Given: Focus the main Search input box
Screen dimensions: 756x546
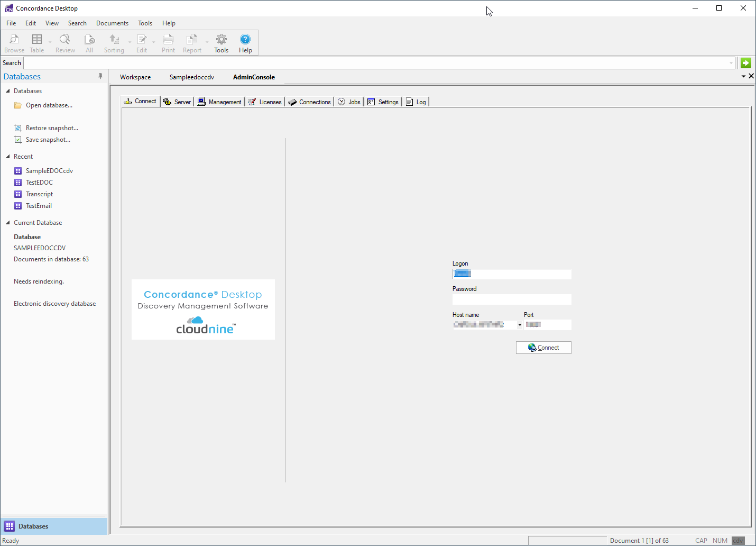Looking at the screenshot, I should [x=379, y=63].
